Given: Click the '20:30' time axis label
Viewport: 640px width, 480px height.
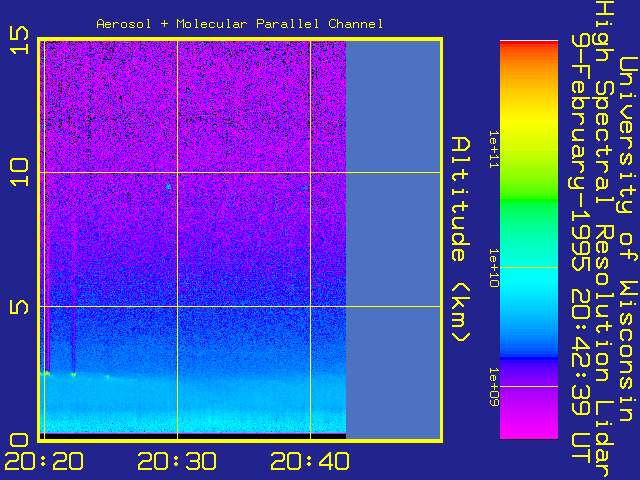Looking at the screenshot, I should (177, 461).
